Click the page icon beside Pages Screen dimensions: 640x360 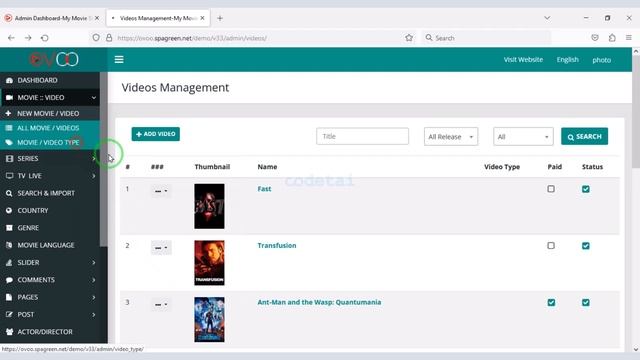[9, 297]
